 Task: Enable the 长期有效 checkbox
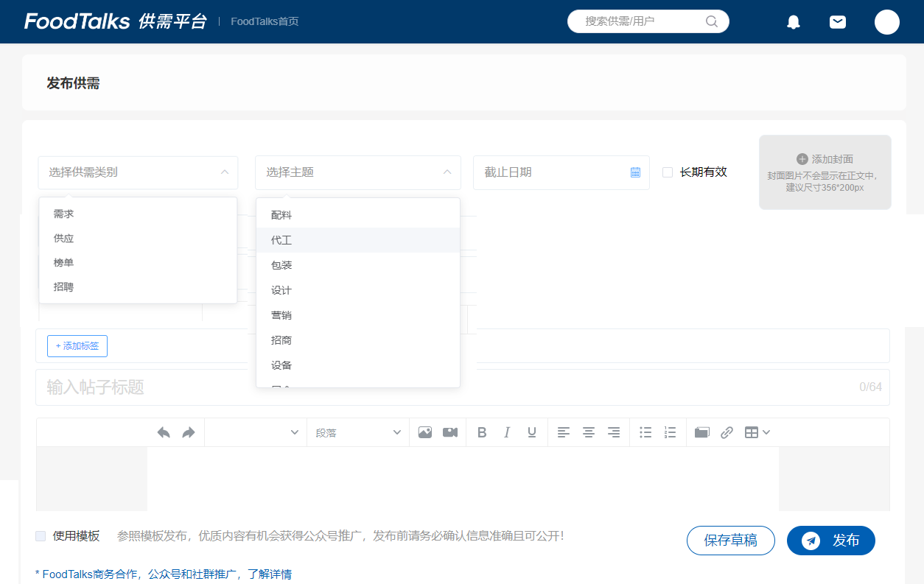pyautogui.click(x=668, y=172)
